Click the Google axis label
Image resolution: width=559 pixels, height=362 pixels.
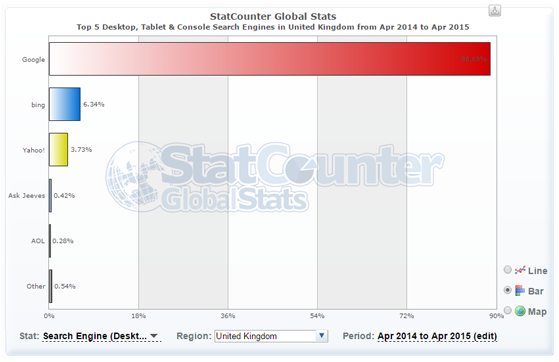tap(34, 60)
